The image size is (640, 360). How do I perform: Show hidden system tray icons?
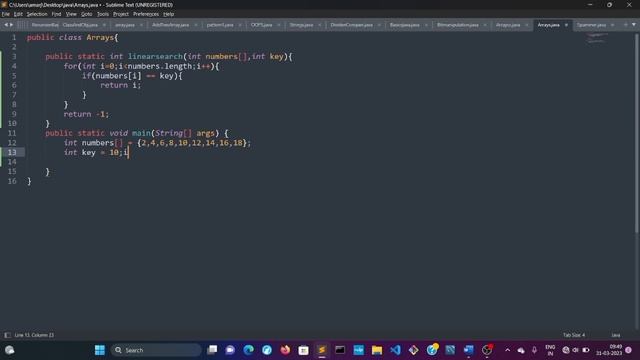(507, 350)
